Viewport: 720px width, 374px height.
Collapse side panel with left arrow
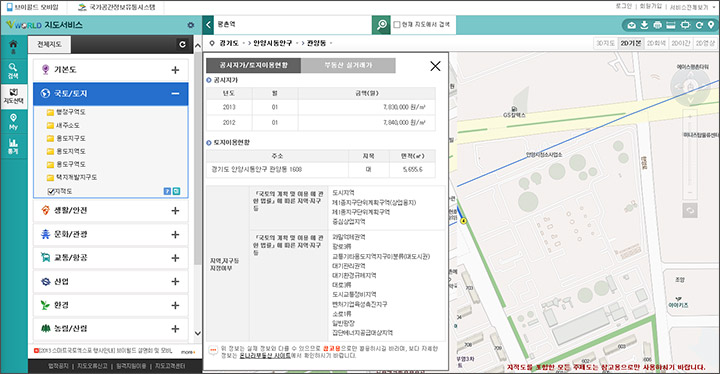(208, 25)
